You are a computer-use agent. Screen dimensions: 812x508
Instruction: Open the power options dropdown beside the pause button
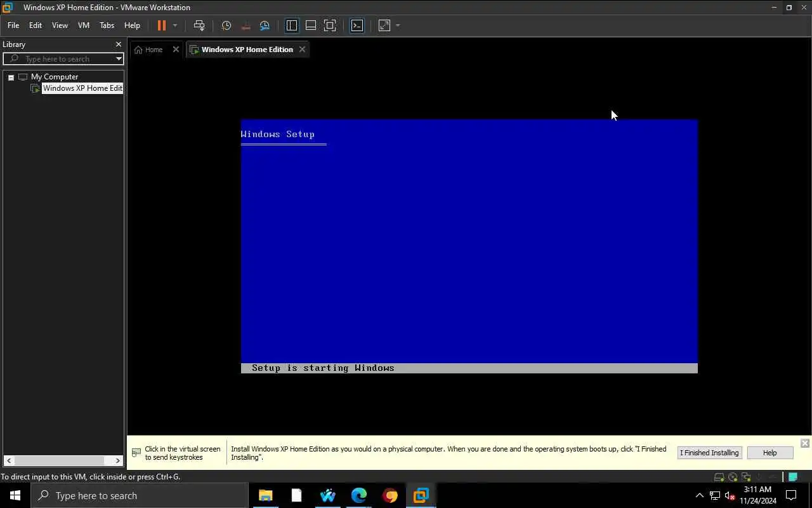175,25
